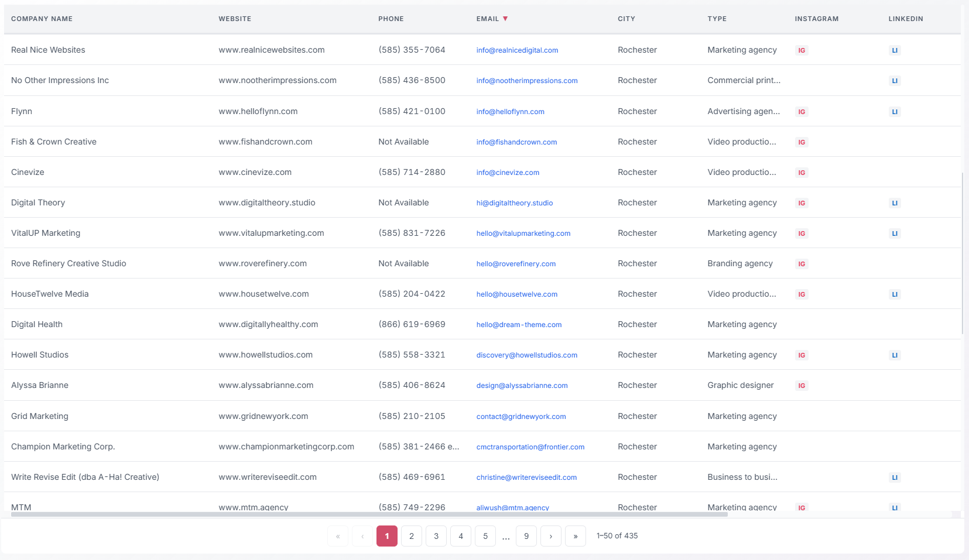
Task: Select Graphic designer type cell
Action: [741, 385]
